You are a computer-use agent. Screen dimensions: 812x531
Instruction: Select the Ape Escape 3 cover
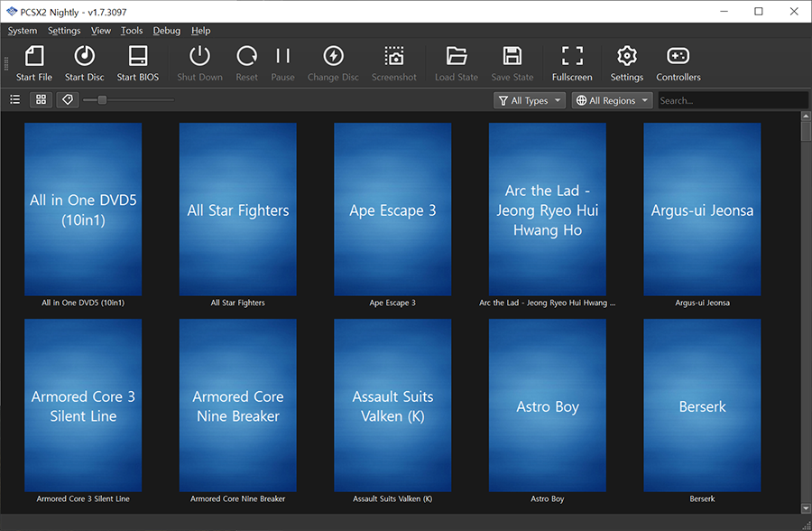coord(392,210)
